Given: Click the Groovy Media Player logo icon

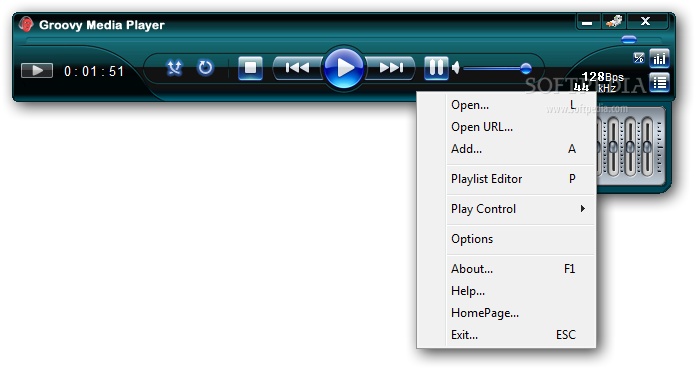Looking at the screenshot, I should 26,24.
